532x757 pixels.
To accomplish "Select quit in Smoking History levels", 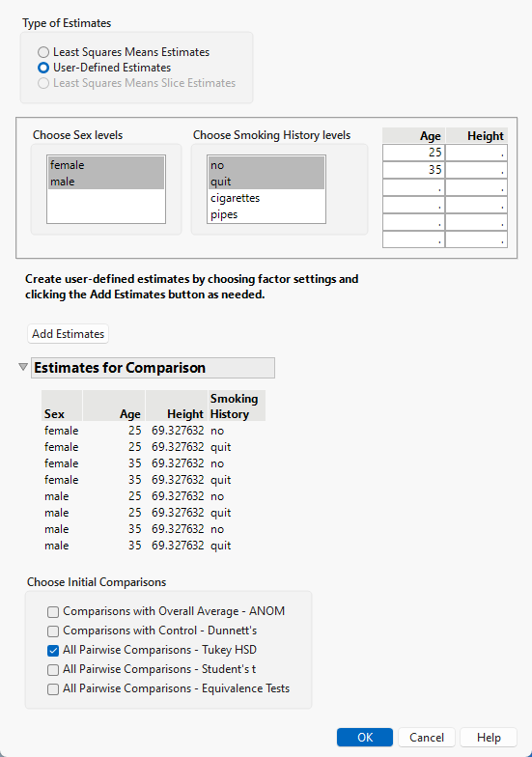I will pos(266,182).
